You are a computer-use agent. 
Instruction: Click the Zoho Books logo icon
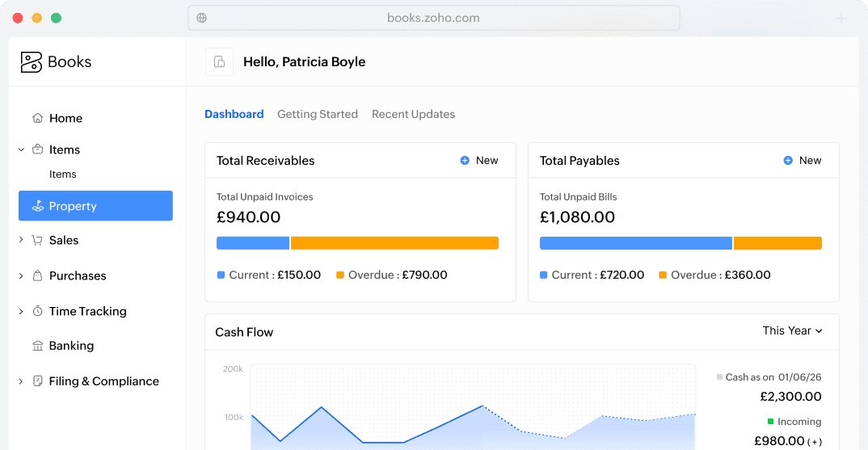pos(31,62)
